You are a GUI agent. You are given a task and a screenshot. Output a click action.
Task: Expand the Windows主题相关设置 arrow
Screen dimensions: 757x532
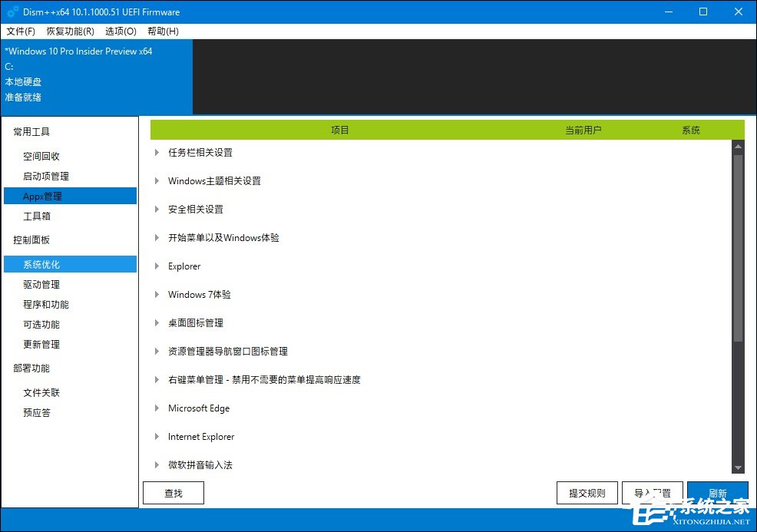pyautogui.click(x=157, y=181)
